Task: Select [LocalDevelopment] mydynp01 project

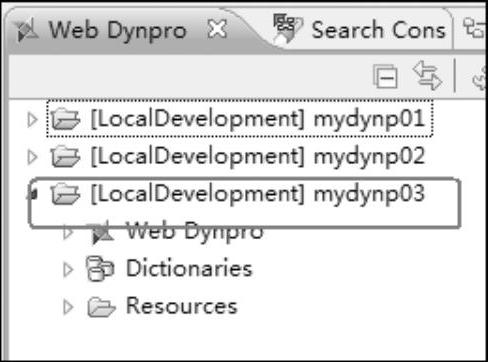Action: 258,119
